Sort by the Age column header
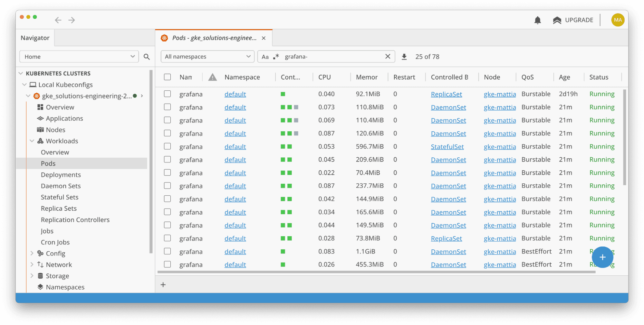The image size is (644, 325). (x=564, y=77)
